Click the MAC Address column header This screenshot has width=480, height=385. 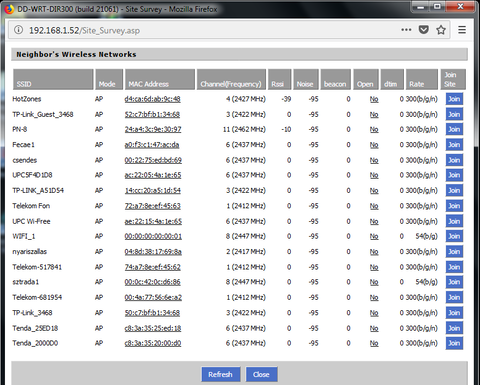point(159,79)
